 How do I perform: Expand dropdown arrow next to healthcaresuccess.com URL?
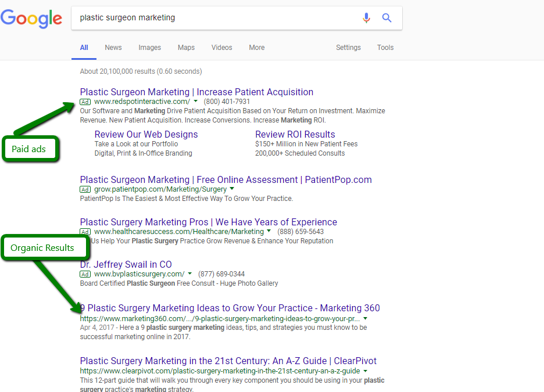click(x=269, y=231)
